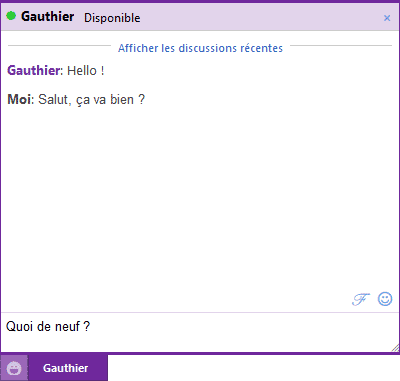Click the Gauthier contact name in header

tap(47, 16)
